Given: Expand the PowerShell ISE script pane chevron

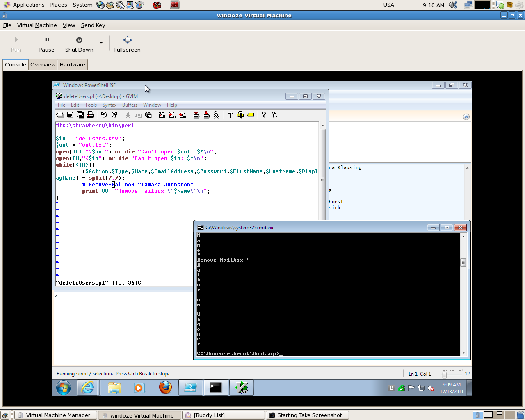Looking at the screenshot, I should (x=466, y=117).
